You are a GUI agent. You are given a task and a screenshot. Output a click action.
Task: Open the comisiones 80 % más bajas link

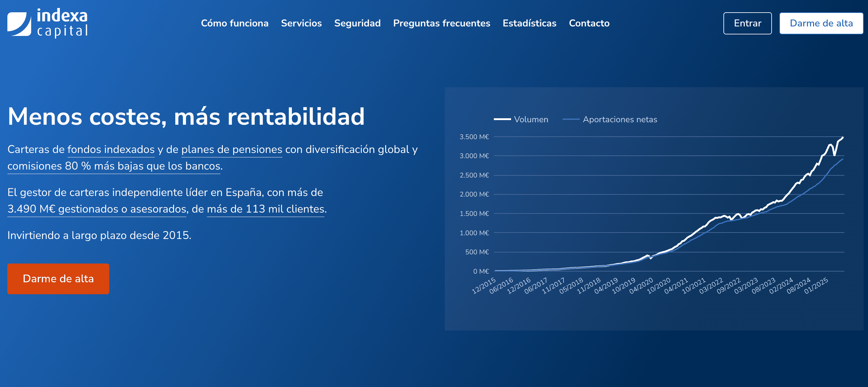click(x=114, y=166)
